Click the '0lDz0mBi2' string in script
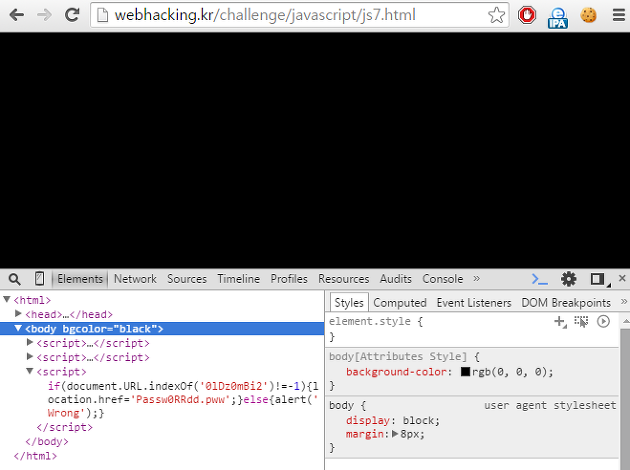This screenshot has width=630, height=470. [234, 386]
